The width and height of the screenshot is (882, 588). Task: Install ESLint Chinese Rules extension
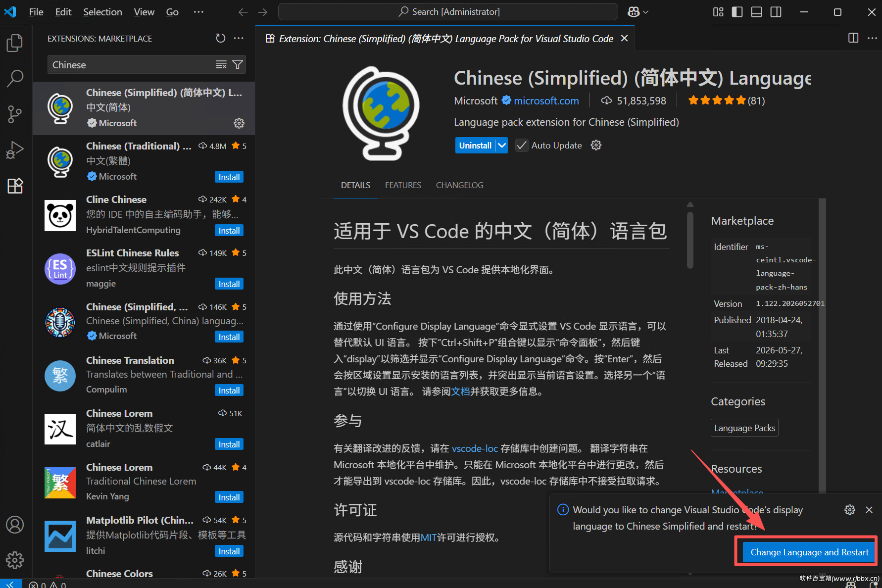pos(229,284)
